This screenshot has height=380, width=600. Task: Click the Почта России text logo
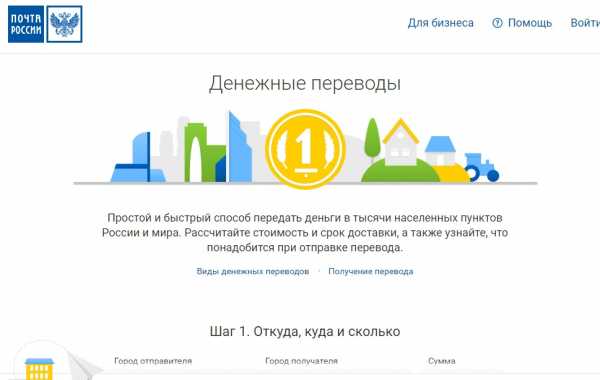click(x=26, y=24)
